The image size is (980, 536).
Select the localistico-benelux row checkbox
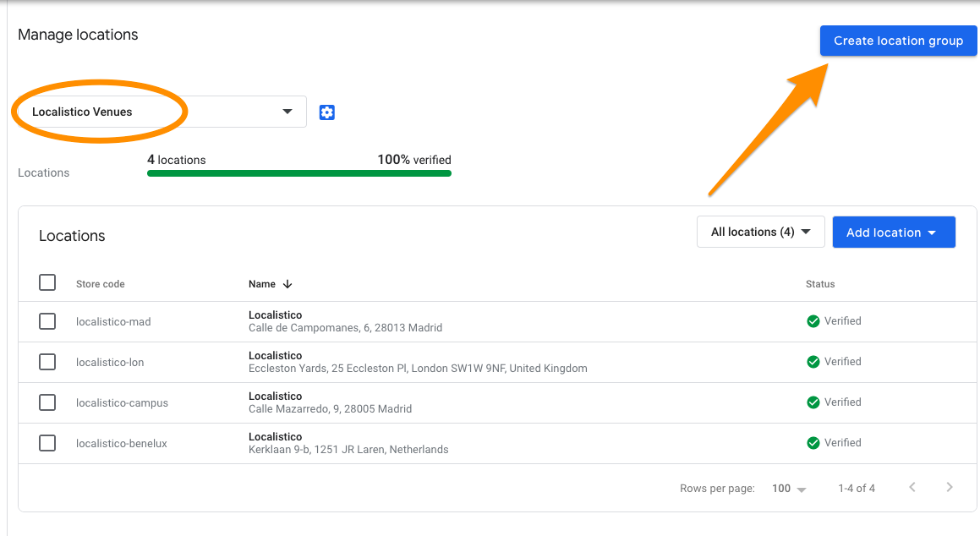point(47,443)
